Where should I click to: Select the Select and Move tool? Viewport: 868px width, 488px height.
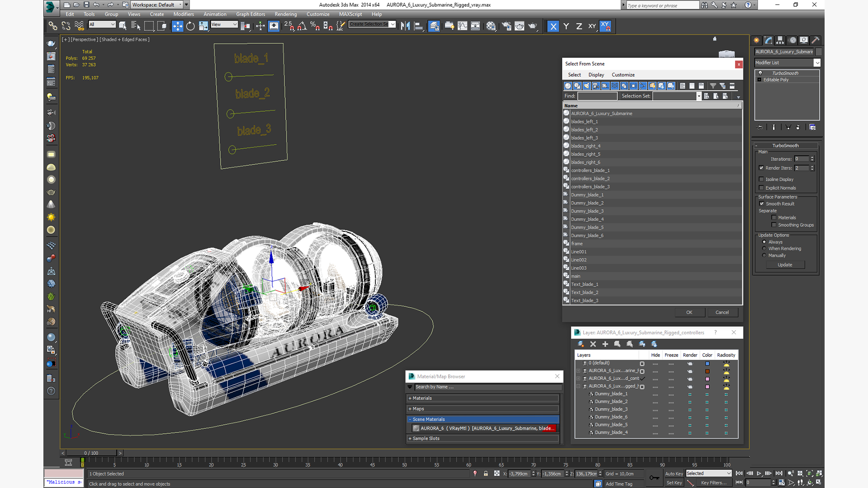tap(177, 26)
